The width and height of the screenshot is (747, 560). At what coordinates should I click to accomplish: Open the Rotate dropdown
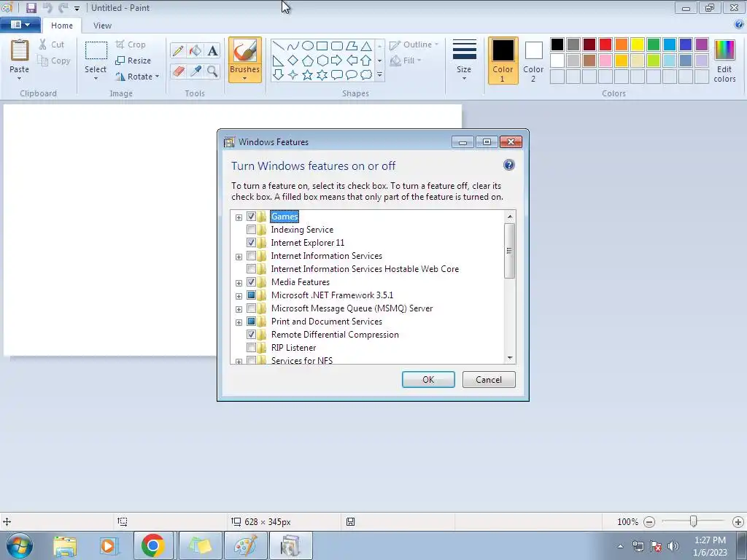pos(137,76)
